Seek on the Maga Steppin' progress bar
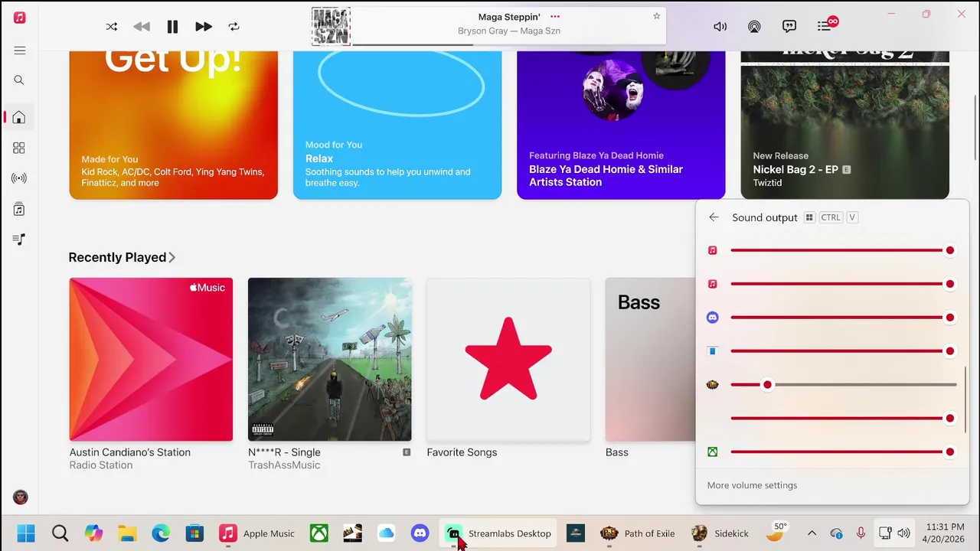This screenshot has width=980, height=551. click(508, 44)
